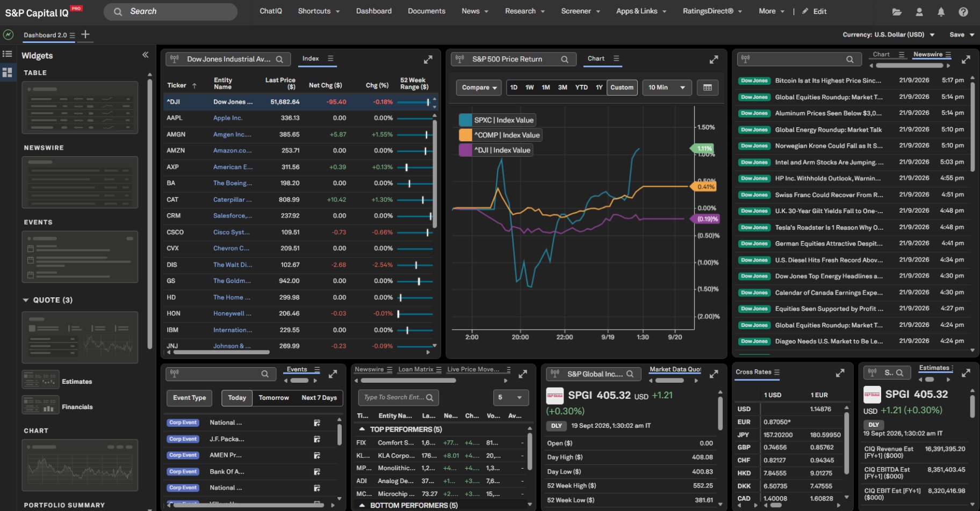
Task: Open the Compare dropdown
Action: 479,87
